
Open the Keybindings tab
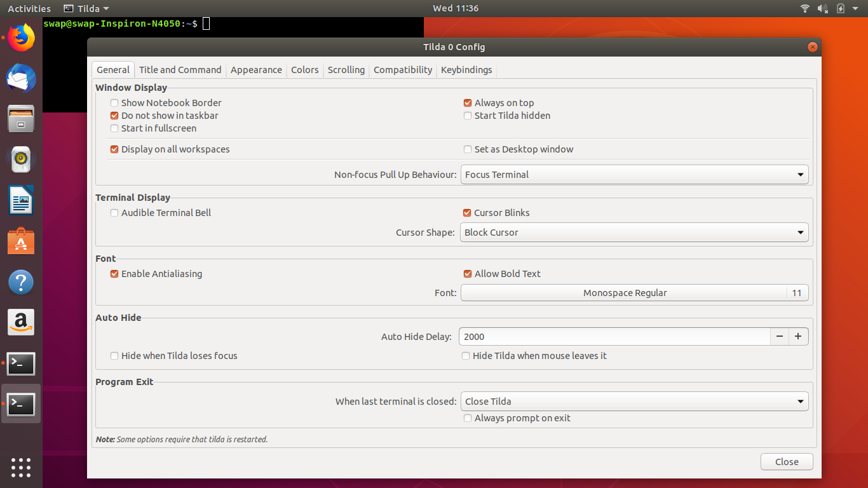tap(466, 70)
